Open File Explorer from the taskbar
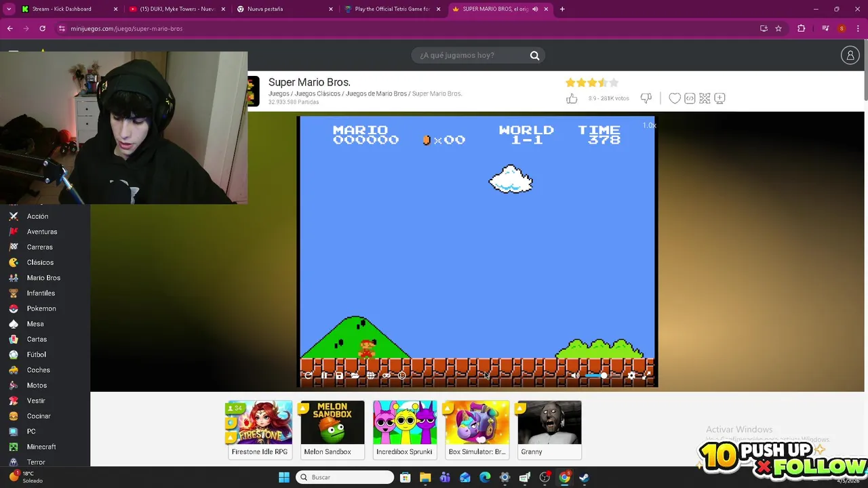 (x=425, y=477)
